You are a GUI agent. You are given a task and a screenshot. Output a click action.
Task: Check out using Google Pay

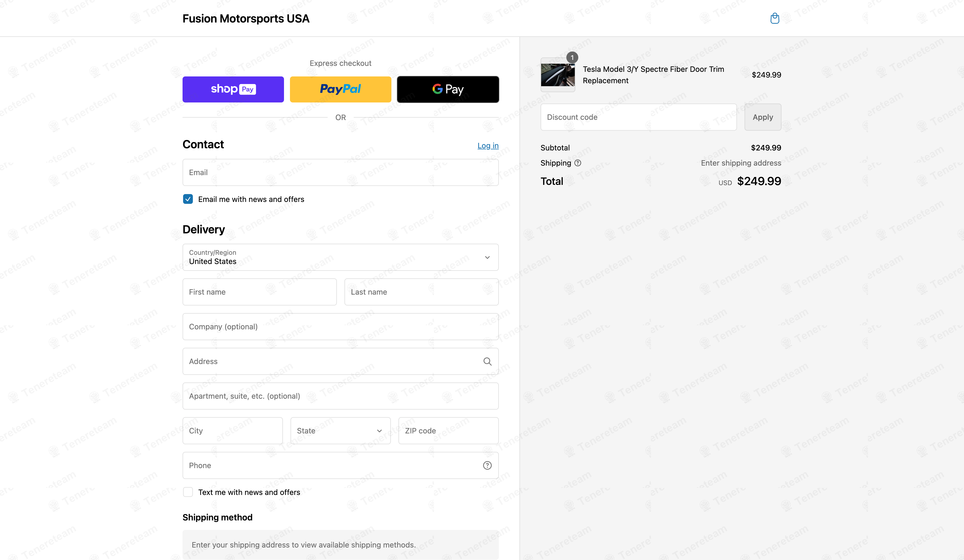pos(448,89)
